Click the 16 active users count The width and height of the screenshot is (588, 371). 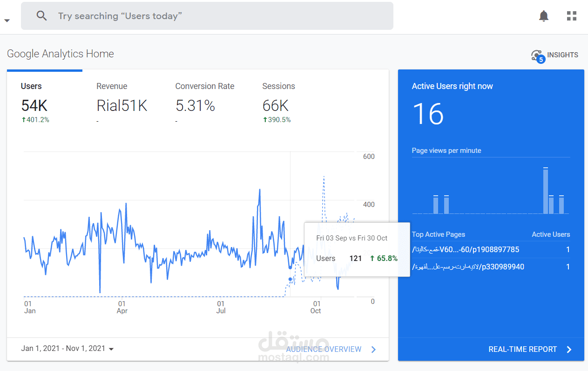pyautogui.click(x=428, y=114)
